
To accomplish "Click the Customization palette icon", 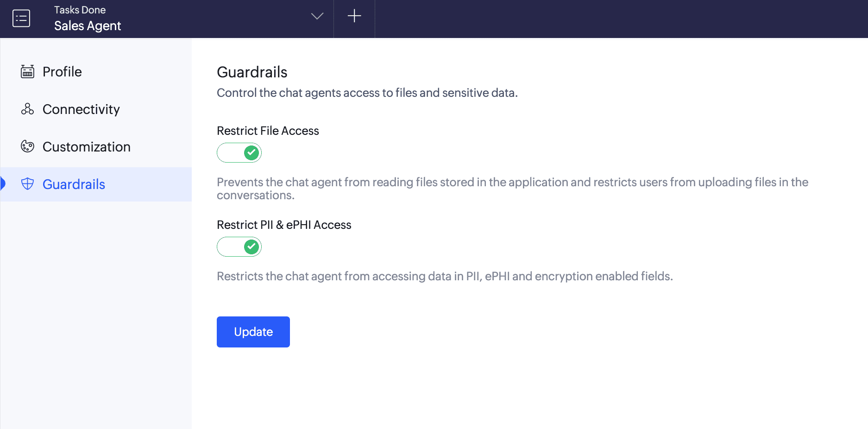I will [x=27, y=146].
